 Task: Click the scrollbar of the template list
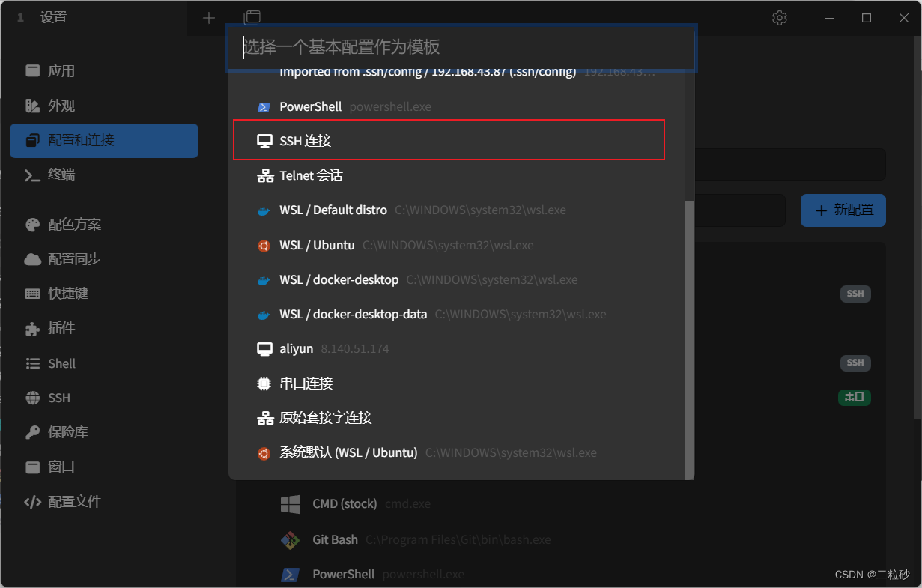(x=689, y=337)
